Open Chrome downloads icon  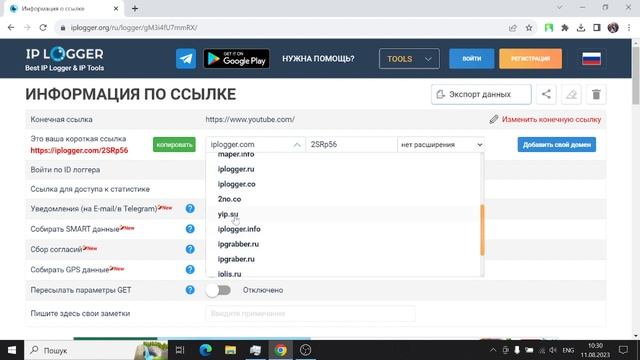(x=581, y=28)
